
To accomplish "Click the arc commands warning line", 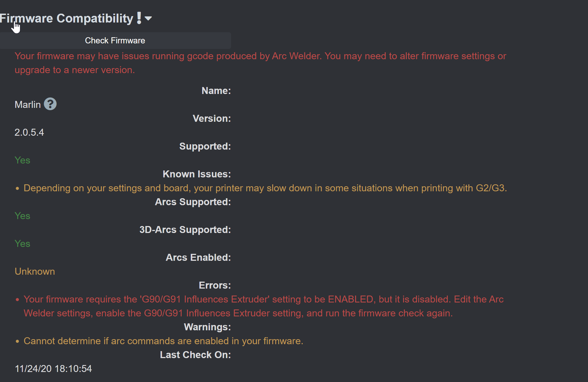I will point(163,341).
